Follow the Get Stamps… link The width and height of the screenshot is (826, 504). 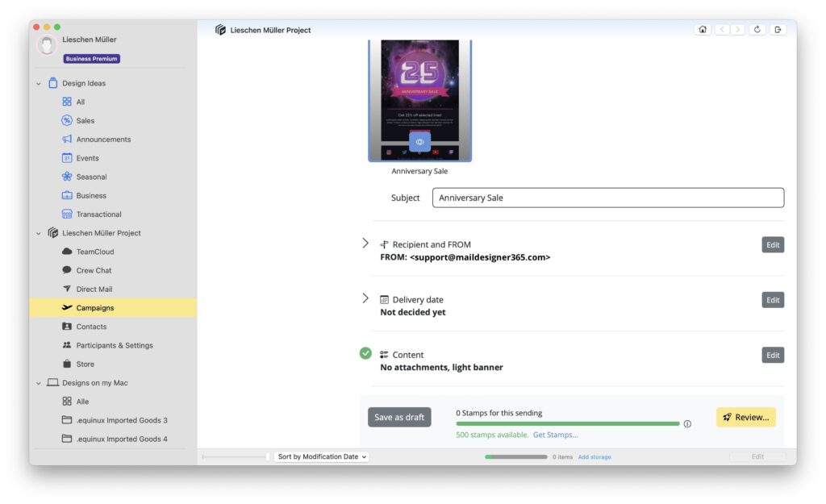point(555,435)
